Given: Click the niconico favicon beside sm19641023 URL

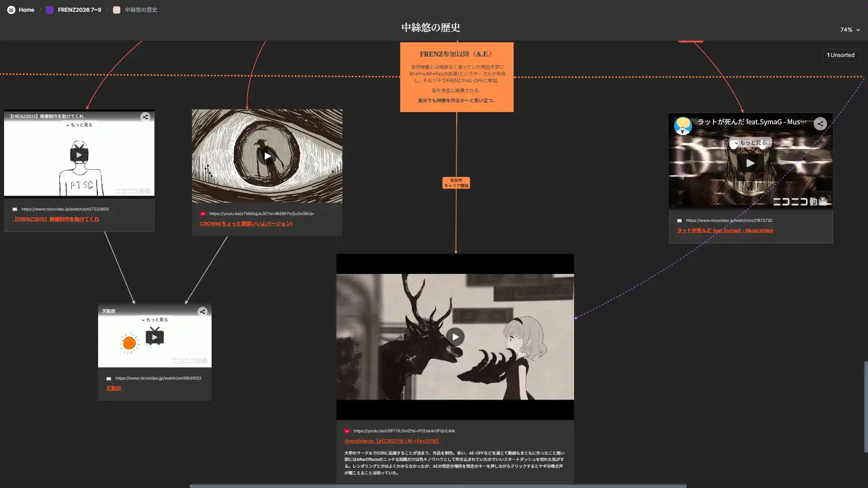Looking at the screenshot, I should (109, 379).
